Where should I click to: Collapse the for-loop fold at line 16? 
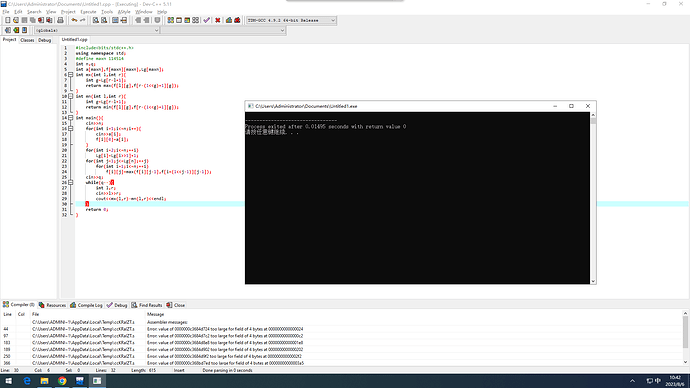70,128
